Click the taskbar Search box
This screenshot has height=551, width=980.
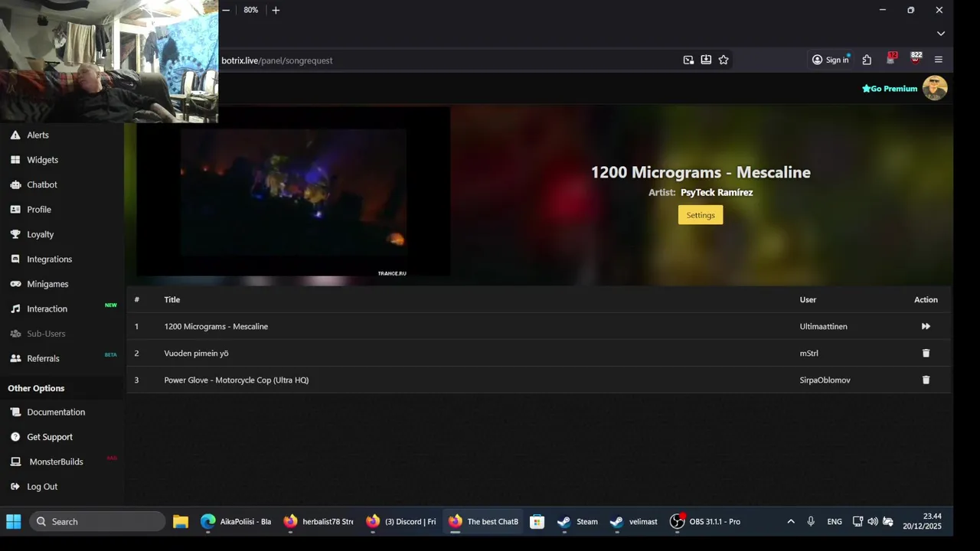coord(97,522)
